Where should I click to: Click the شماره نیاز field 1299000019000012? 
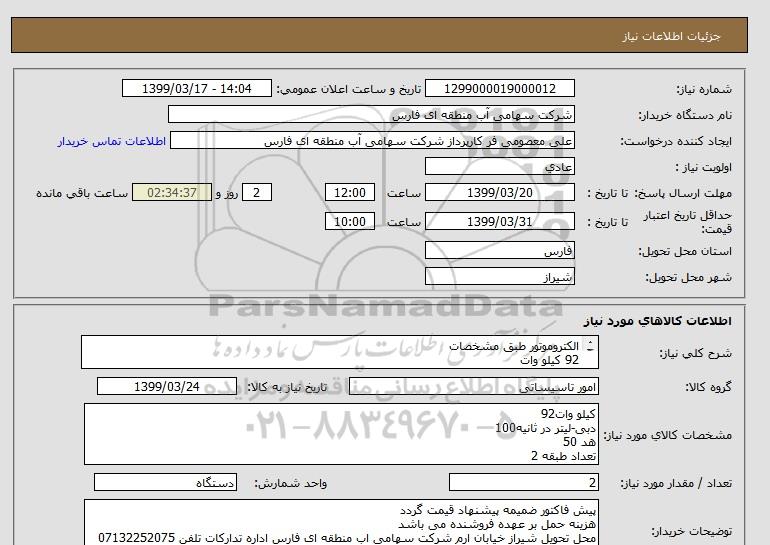[x=499, y=88]
